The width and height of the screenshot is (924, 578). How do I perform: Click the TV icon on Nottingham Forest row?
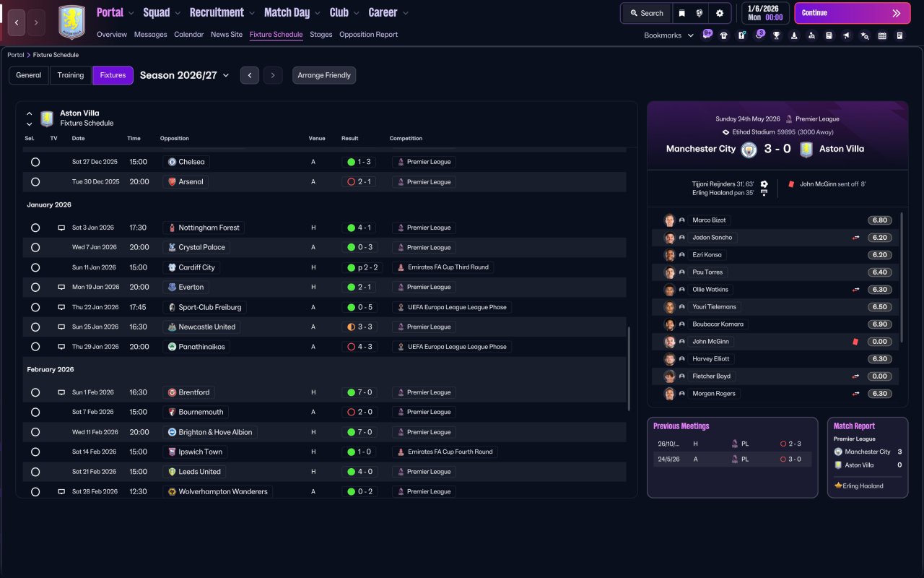(x=61, y=228)
